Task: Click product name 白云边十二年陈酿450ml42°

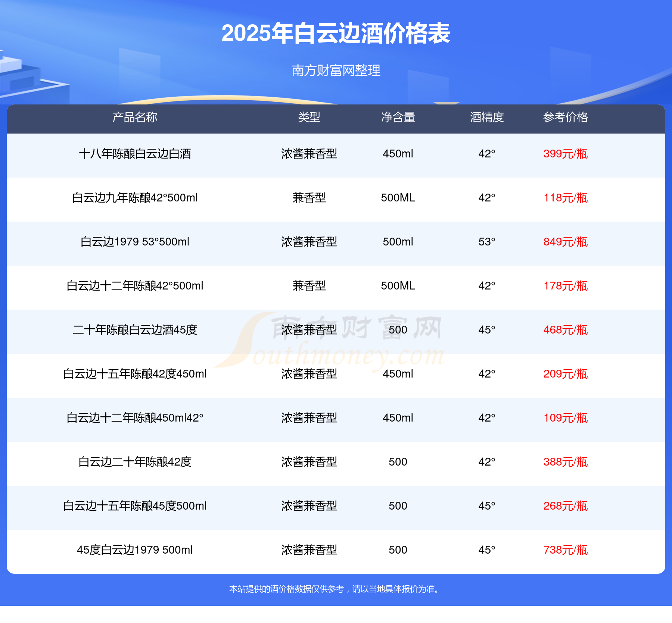Action: click(x=135, y=418)
